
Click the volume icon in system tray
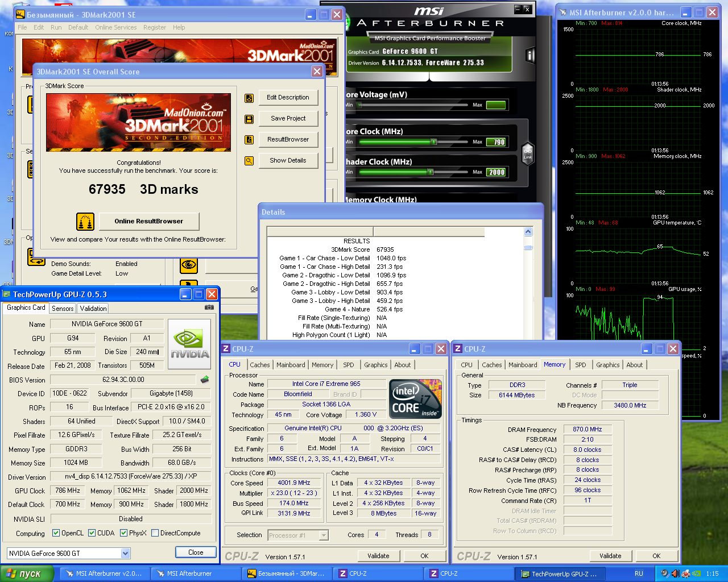pos(675,573)
